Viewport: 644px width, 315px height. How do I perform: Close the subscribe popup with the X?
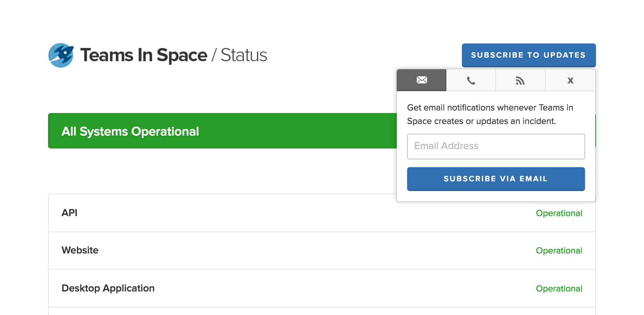click(x=570, y=80)
